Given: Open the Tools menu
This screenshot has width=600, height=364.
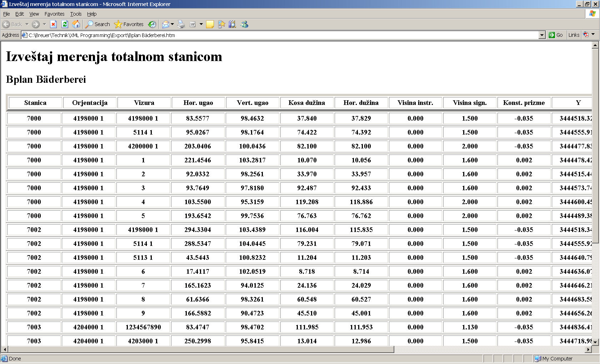Looking at the screenshot, I should (76, 14).
